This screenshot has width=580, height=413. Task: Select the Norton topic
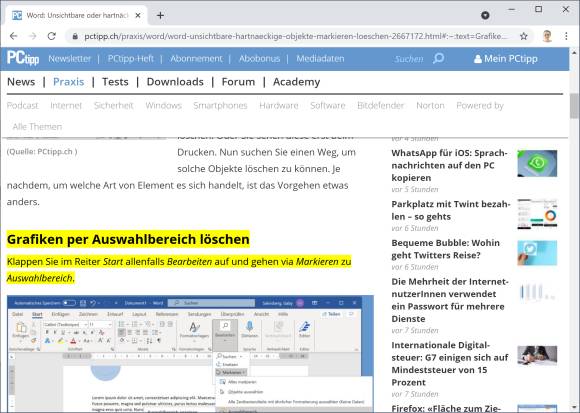pyautogui.click(x=430, y=106)
